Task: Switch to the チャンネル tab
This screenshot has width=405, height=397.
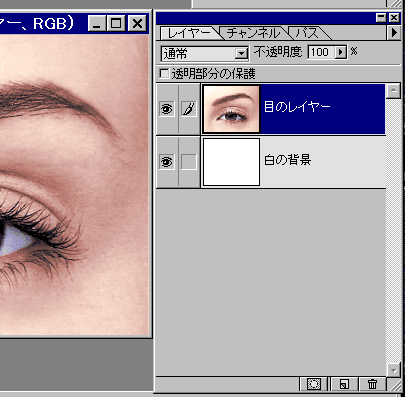Action: point(253,33)
